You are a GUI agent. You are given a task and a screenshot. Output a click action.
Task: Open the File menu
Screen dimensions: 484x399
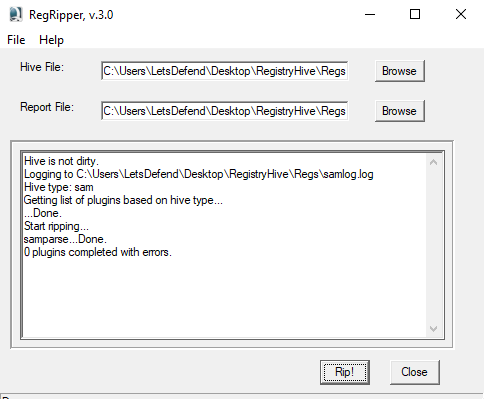(x=16, y=40)
